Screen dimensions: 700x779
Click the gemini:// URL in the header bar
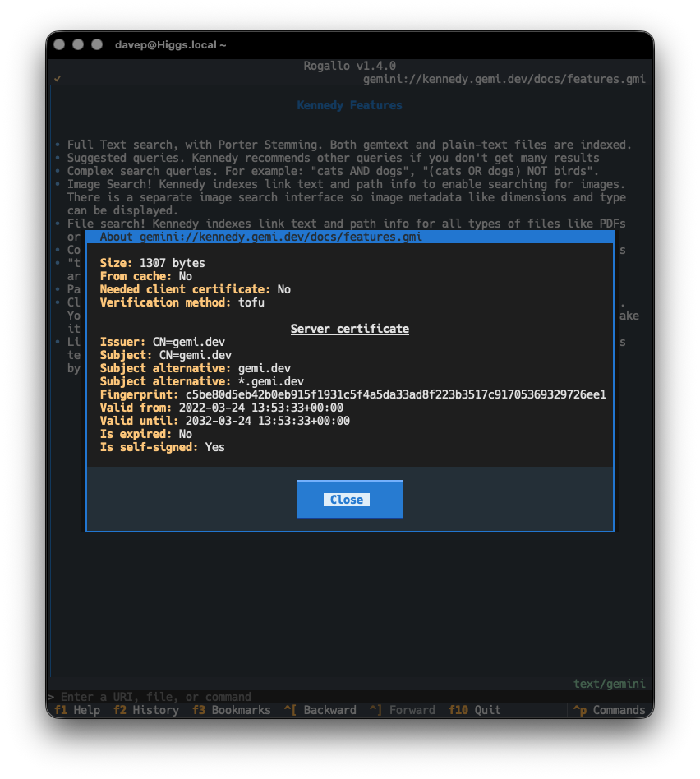tap(504, 79)
